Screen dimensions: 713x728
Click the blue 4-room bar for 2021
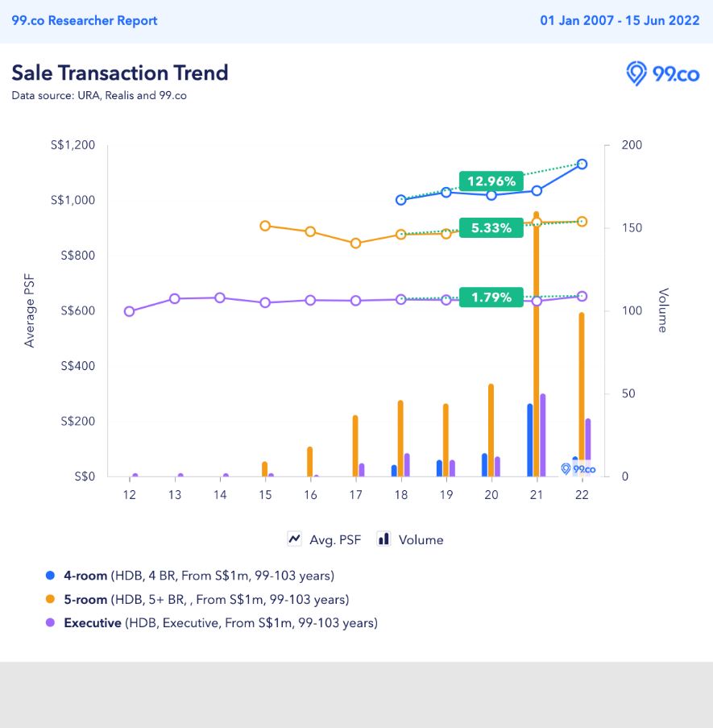[x=529, y=440]
